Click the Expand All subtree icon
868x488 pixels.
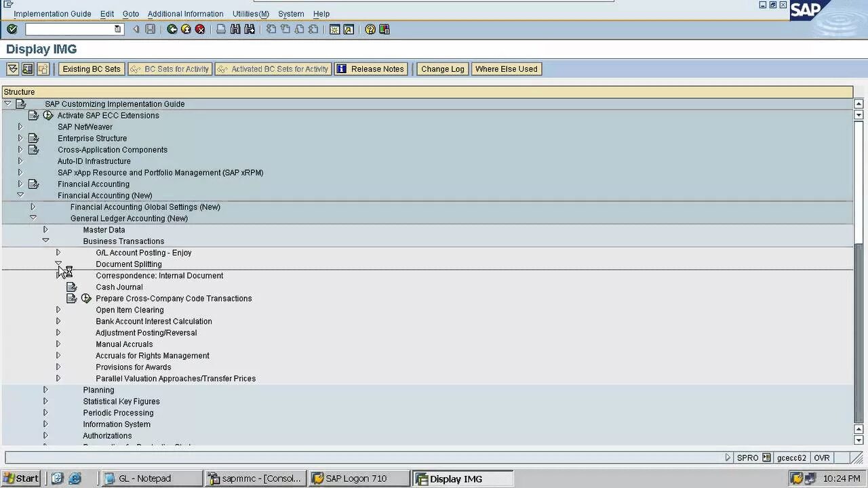12,69
